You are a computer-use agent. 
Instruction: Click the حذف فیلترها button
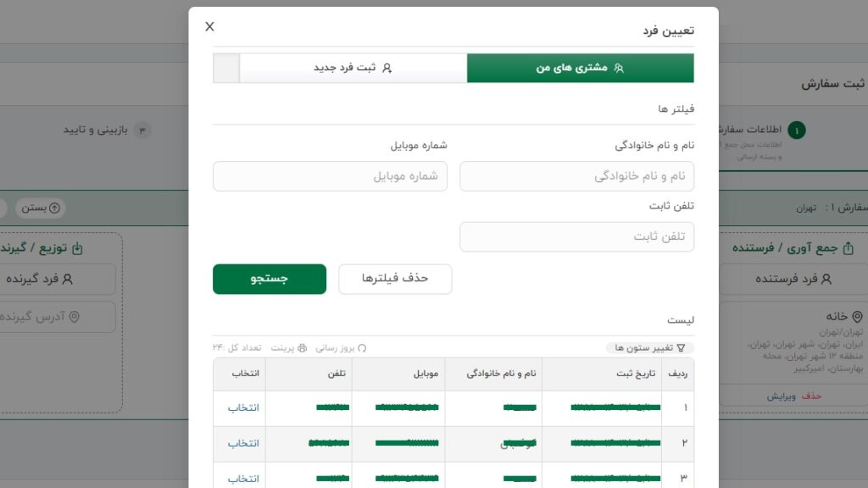point(395,279)
